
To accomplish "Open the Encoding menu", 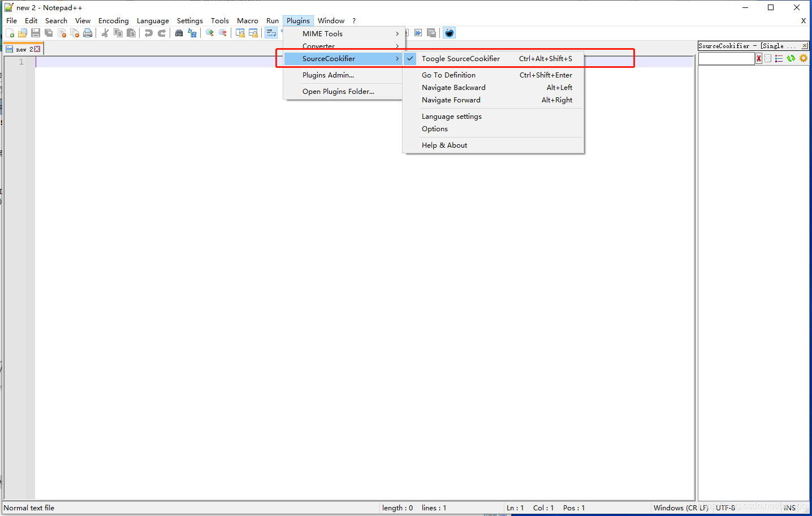I will pos(113,20).
